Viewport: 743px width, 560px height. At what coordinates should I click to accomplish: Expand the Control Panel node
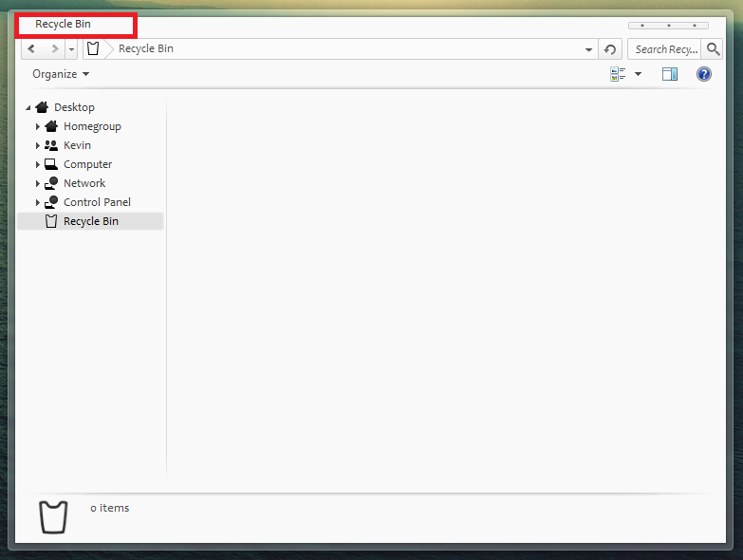pyautogui.click(x=37, y=202)
